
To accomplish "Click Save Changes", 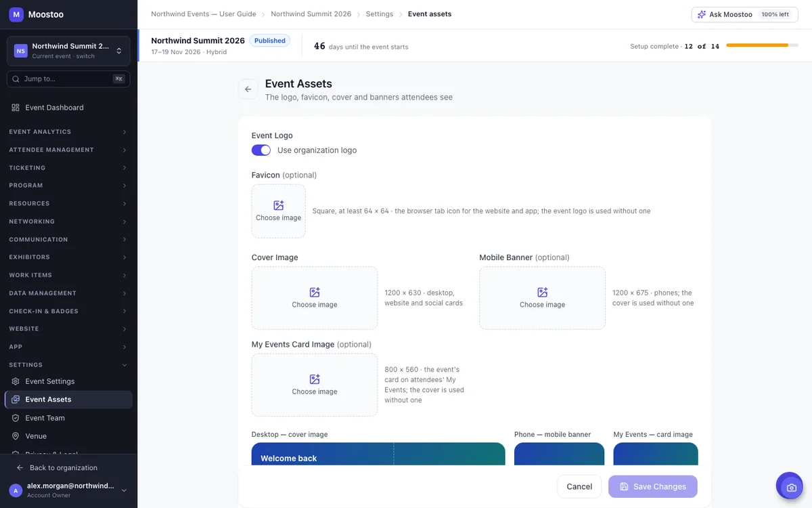I will [653, 486].
